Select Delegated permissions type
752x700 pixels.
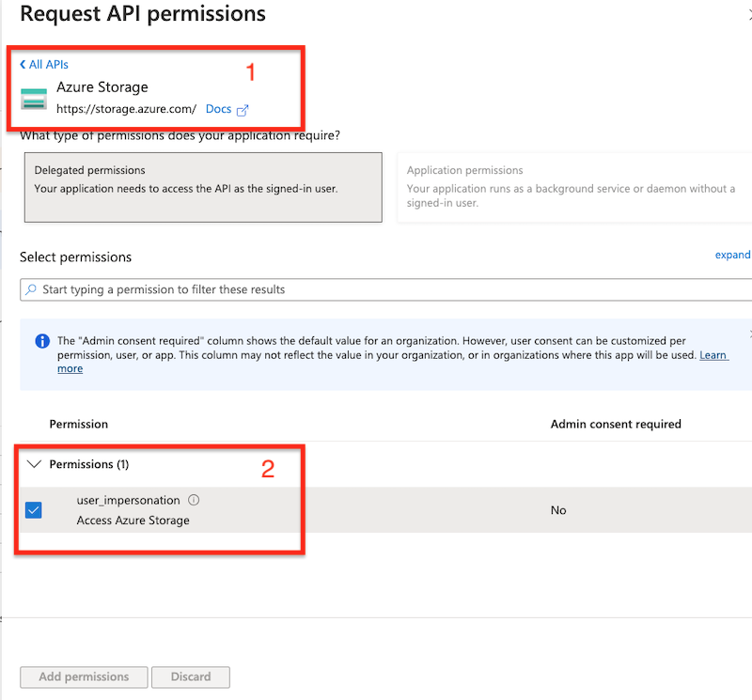pyautogui.click(x=203, y=188)
